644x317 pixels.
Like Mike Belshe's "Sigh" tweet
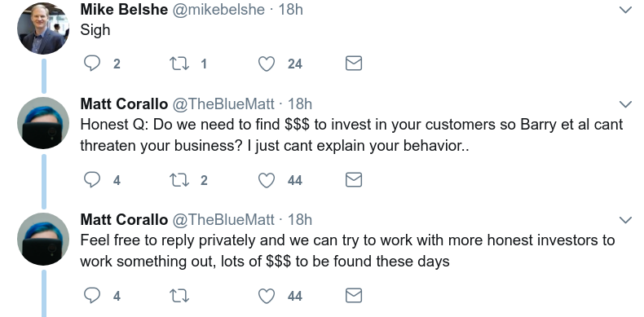coord(266,64)
